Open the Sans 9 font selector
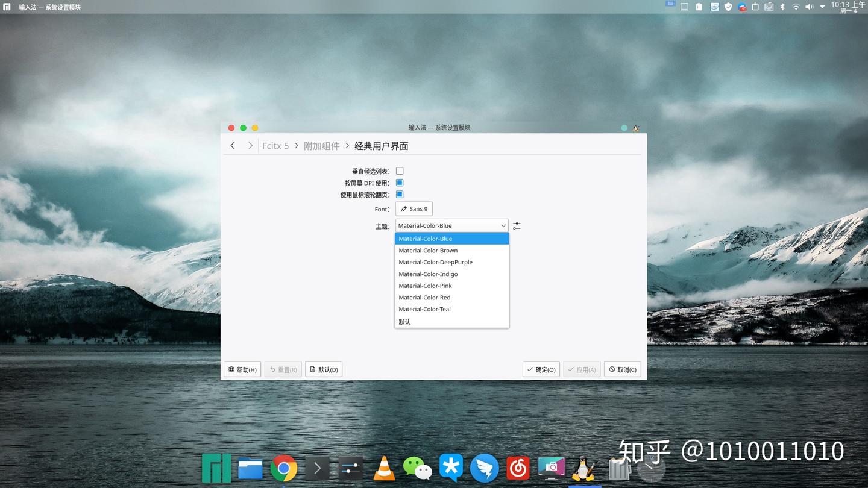The height and width of the screenshot is (488, 868). click(x=414, y=208)
